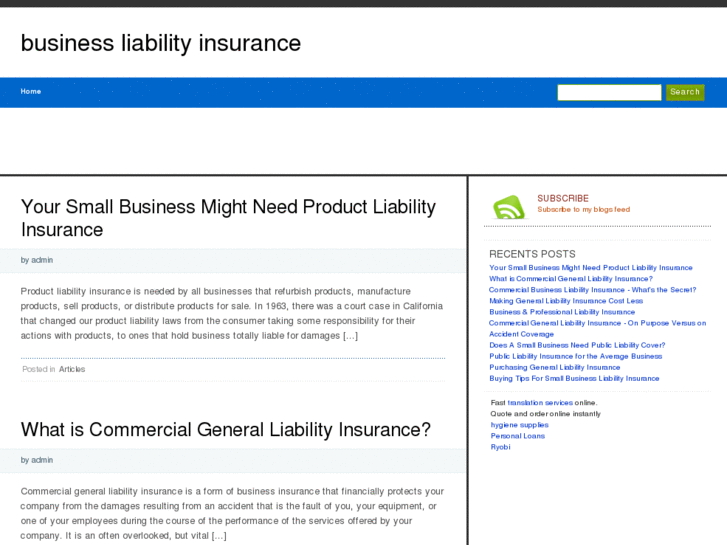Image resolution: width=727 pixels, height=545 pixels.
Task: Open 'Buying Tips For Small Business Liability Insurance'
Action: (574, 378)
